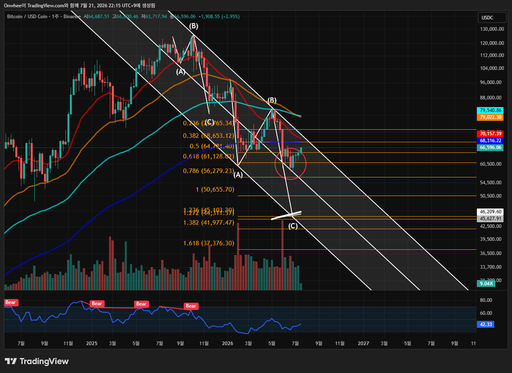Click the 80.00 RSI scale label
Screen dimensions: 512x373
(x=486, y=300)
